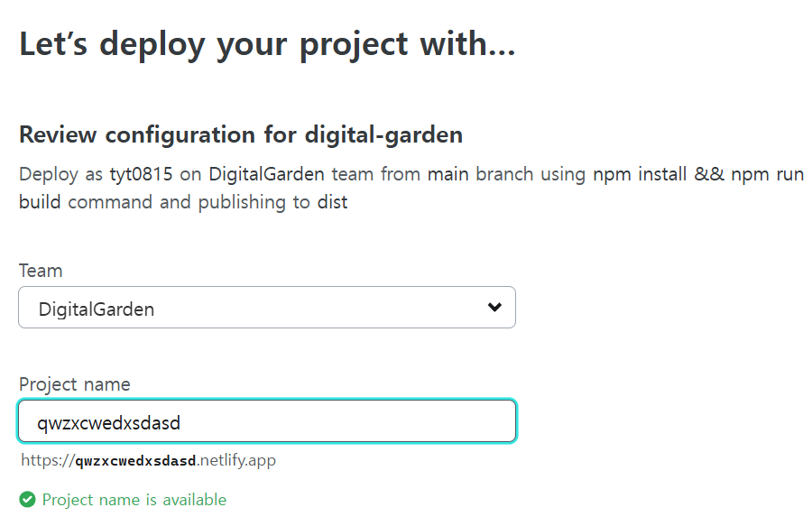Image resolution: width=812 pixels, height=526 pixels.
Task: Open the Team dropdown showing DigitalGarden
Action: tap(266, 308)
